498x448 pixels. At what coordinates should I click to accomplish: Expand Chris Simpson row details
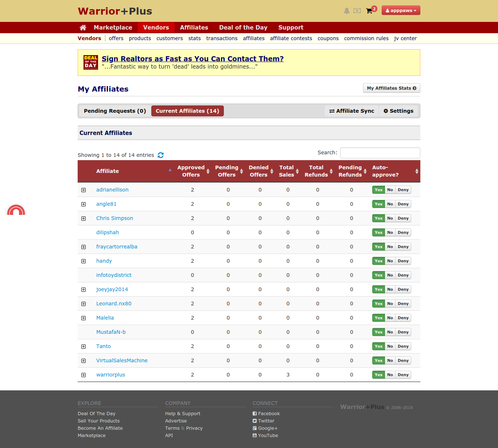point(83,219)
